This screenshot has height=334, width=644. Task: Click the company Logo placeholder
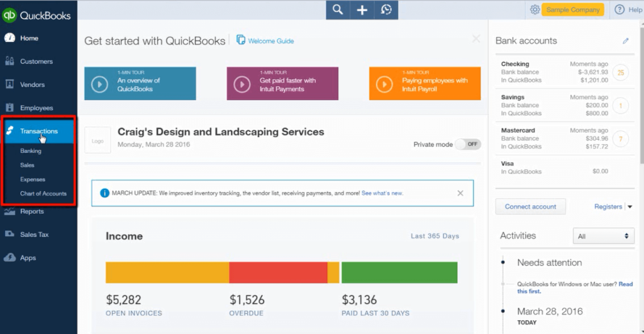pyautogui.click(x=97, y=140)
